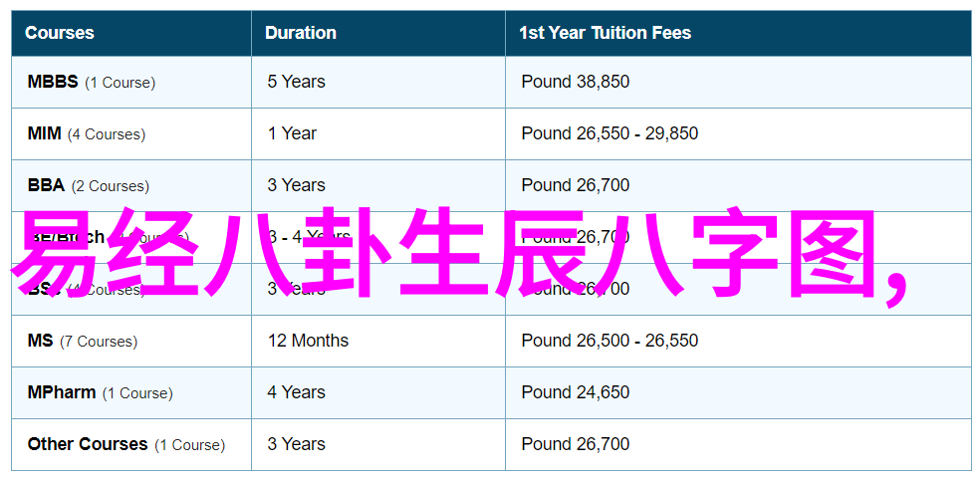Open the BBA (2 Courses) entry
The height and width of the screenshot is (481, 980).
click(88, 185)
